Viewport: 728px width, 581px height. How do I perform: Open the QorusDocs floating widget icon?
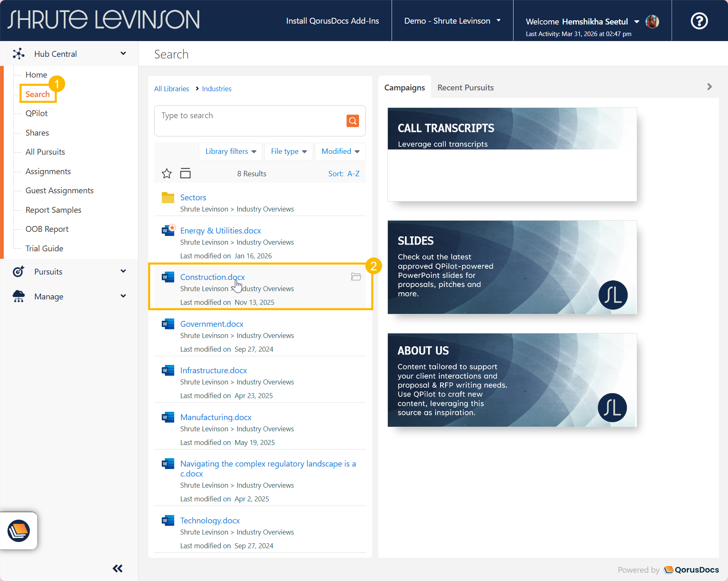[x=19, y=531]
